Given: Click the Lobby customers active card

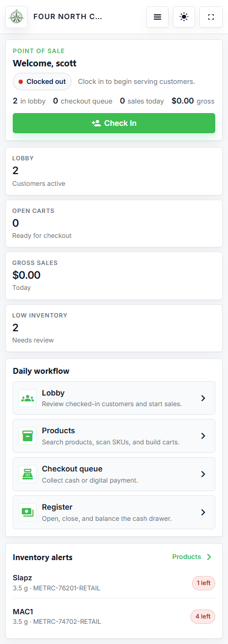Looking at the screenshot, I should [x=114, y=171].
